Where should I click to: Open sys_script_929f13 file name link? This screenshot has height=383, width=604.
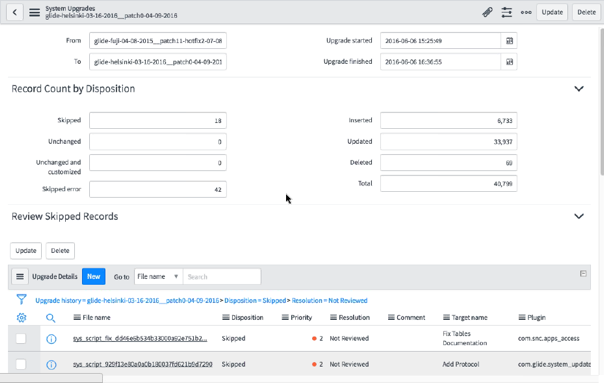click(x=143, y=364)
